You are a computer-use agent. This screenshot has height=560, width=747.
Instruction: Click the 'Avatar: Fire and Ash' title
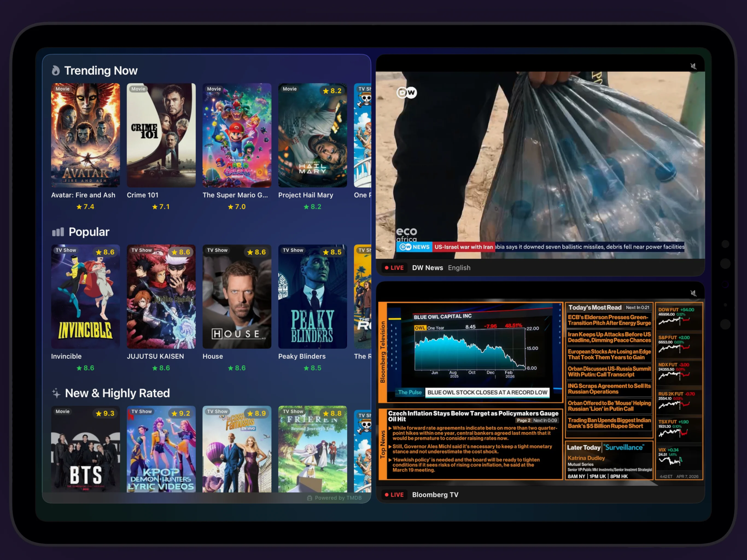(x=83, y=195)
